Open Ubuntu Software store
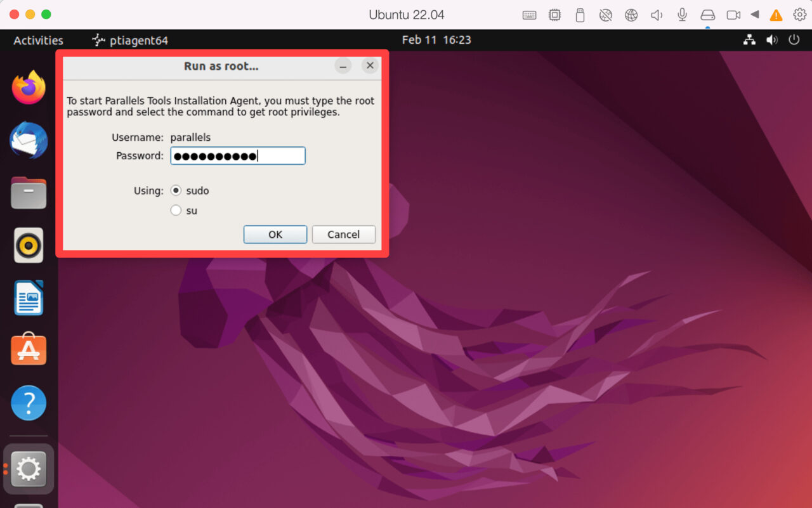The height and width of the screenshot is (508, 812). pyautogui.click(x=28, y=349)
